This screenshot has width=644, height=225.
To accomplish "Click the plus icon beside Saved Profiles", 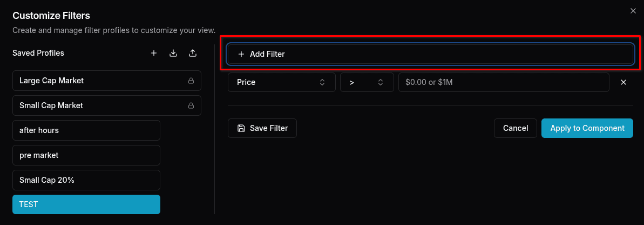I will point(154,53).
